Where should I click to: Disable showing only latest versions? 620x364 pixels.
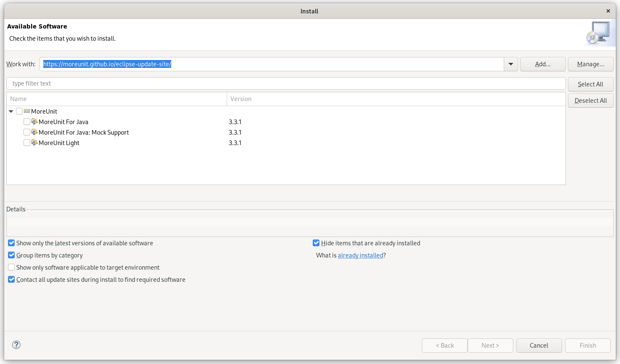12,243
